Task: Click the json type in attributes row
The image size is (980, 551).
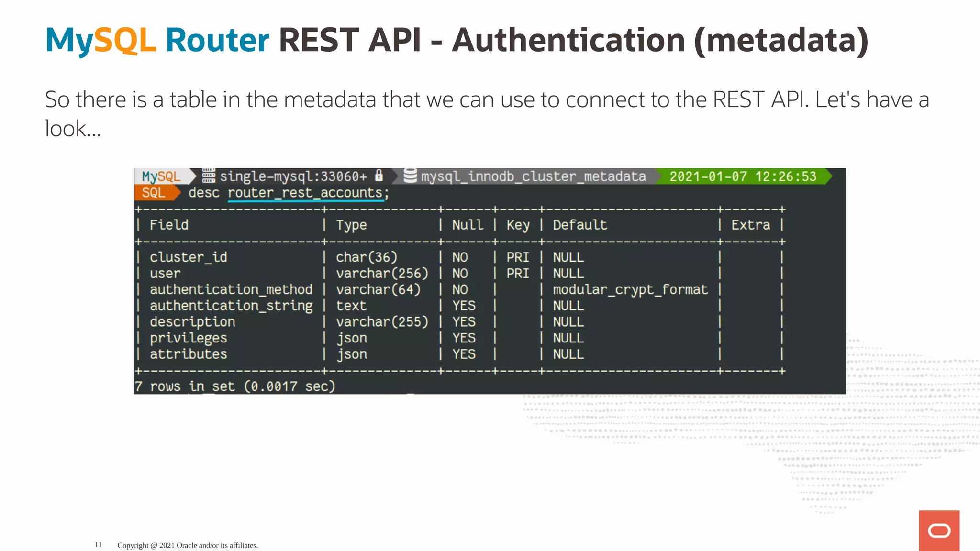Action: pos(351,354)
